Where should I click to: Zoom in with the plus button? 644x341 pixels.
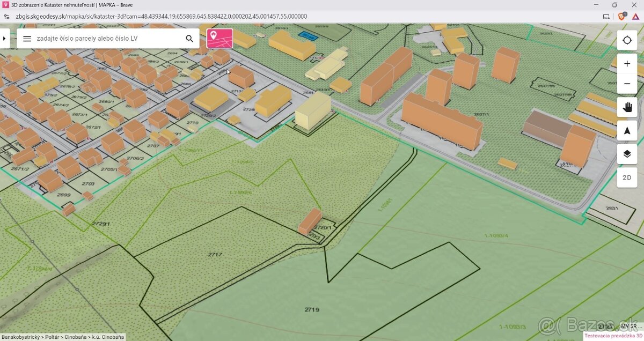pyautogui.click(x=627, y=64)
